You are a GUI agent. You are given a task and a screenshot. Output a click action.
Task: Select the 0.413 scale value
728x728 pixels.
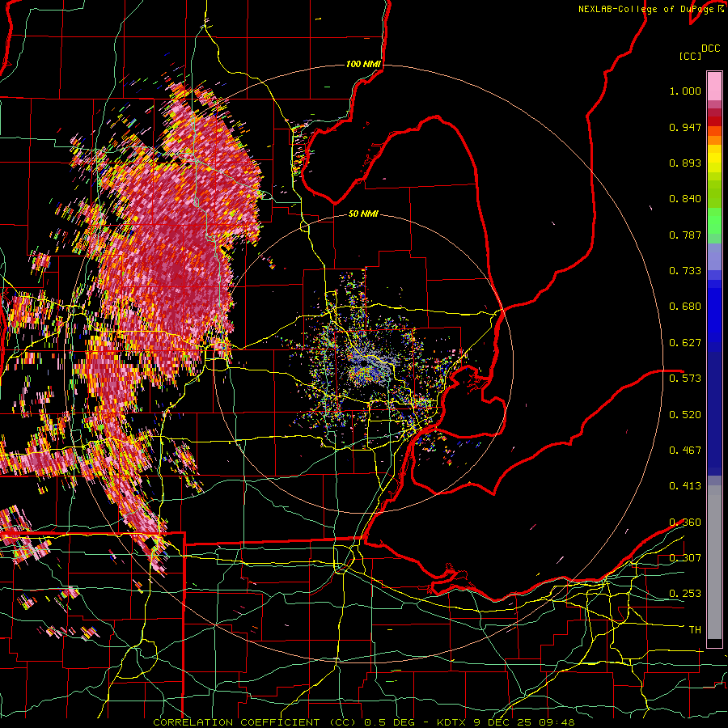(x=685, y=486)
